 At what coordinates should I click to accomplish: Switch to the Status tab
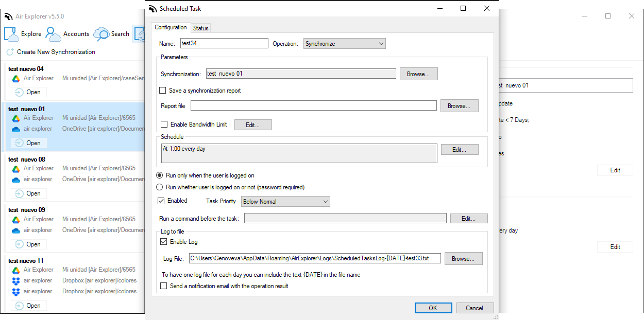[x=201, y=28]
